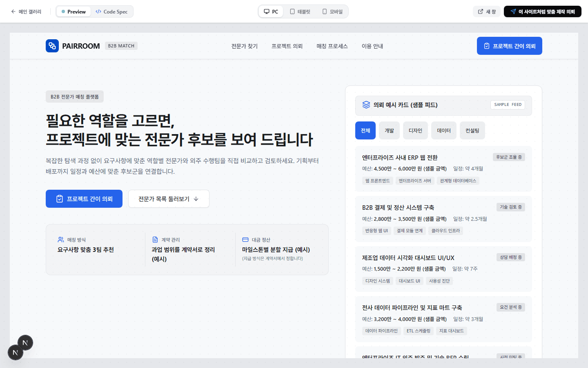Open the 프로젝트 의뢰 nav item
The image size is (588, 368).
[x=287, y=46]
